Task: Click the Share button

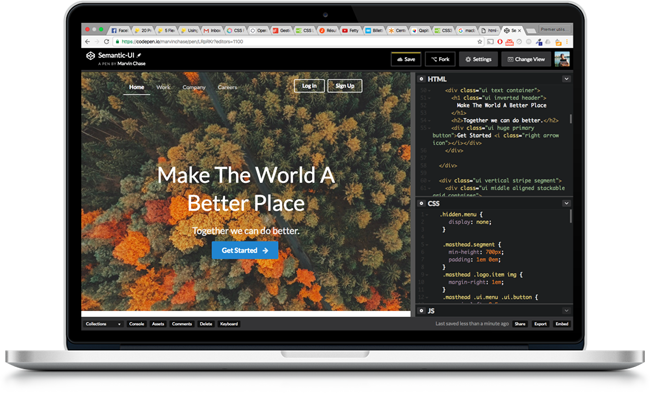Action: [x=520, y=324]
